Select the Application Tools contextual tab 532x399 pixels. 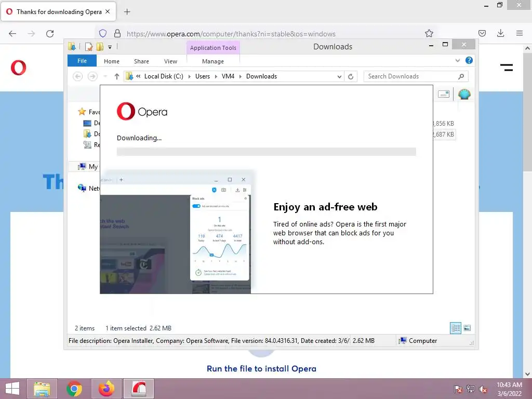(x=213, y=48)
